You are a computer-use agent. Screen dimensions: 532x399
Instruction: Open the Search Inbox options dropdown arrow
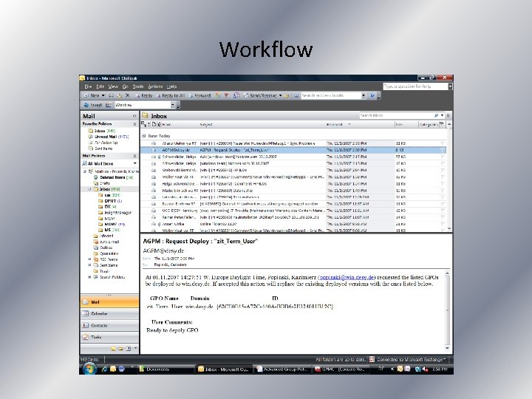[x=442, y=116]
